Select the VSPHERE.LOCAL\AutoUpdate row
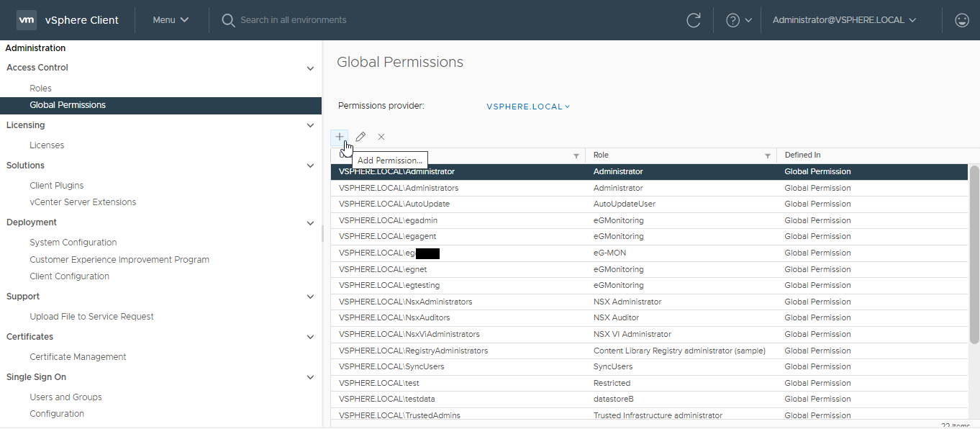 coord(650,204)
